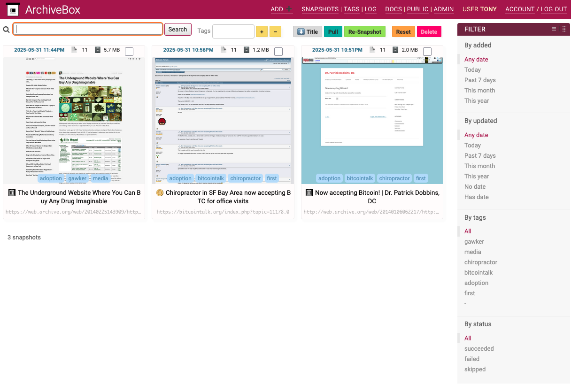Image resolution: width=571 pixels, height=392 pixels.
Task: Switch to grid view icon in Filter header
Action: (564, 29)
